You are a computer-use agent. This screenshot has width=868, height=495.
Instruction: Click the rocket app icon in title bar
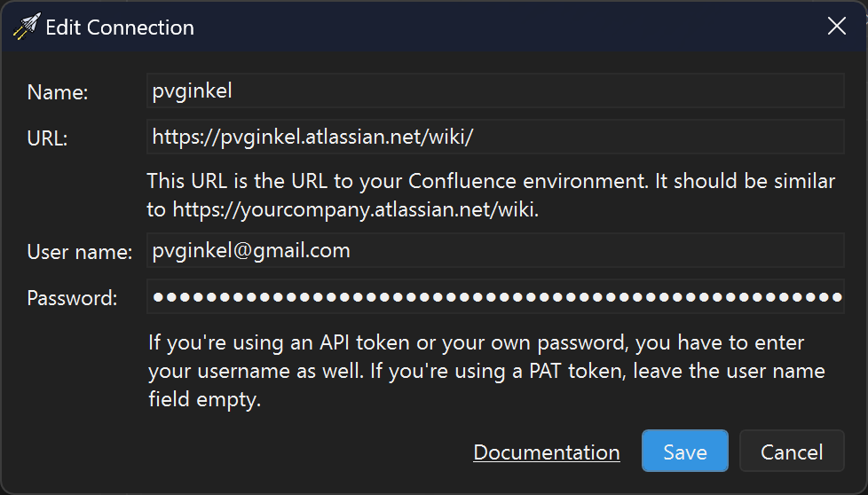(27, 26)
